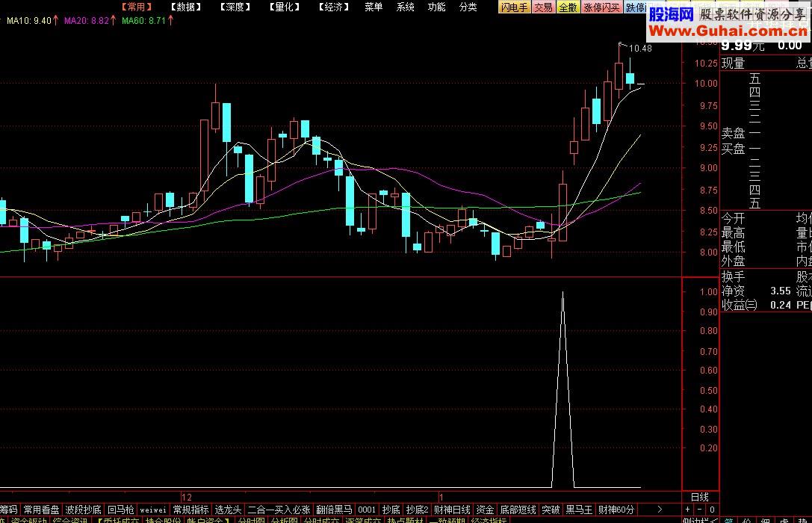Click the 收益(三) value 0.24
The image size is (812, 523).
(781, 305)
